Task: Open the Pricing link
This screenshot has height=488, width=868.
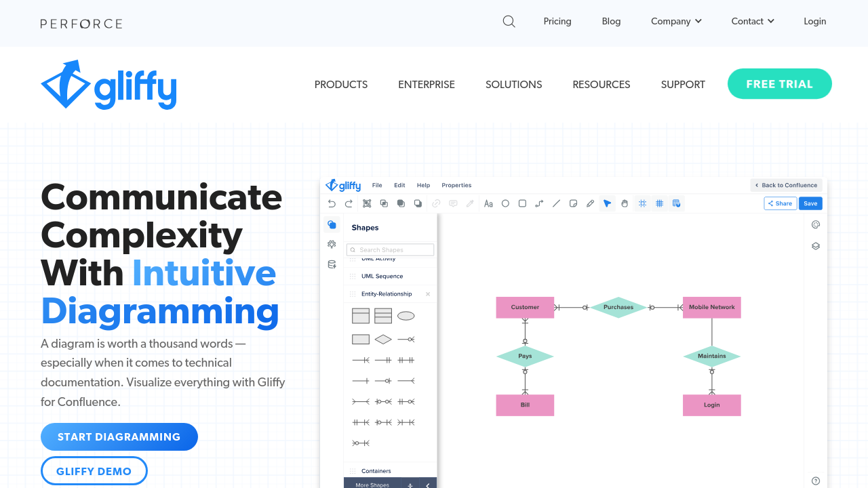Action: pos(557,22)
